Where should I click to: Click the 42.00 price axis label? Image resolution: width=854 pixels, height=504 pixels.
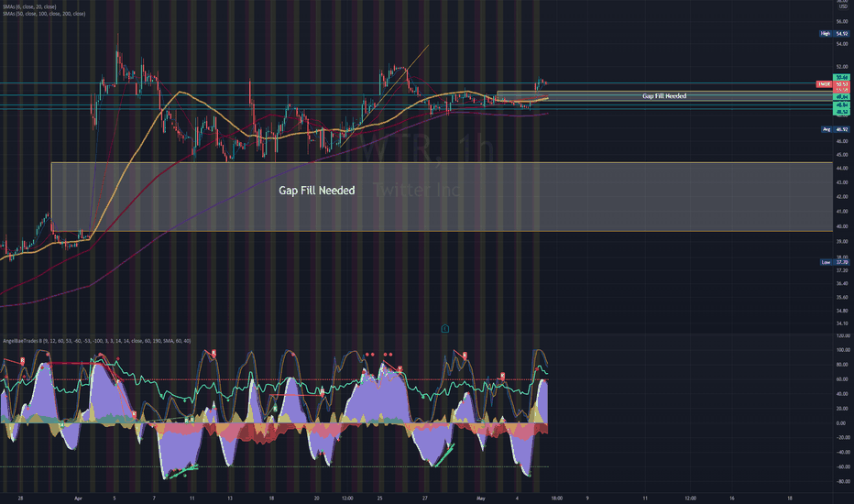pos(842,197)
